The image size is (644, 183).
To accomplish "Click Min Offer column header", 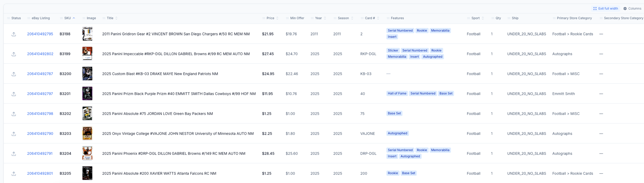I will [297, 18].
